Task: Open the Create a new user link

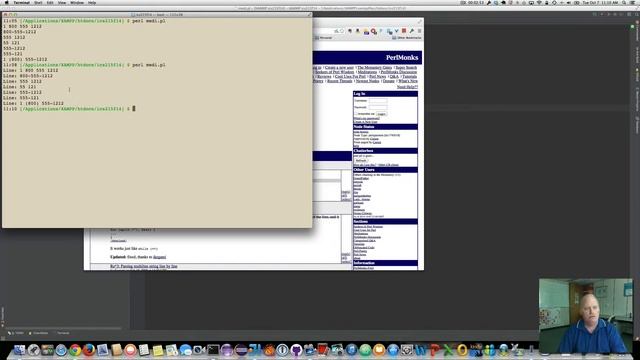Action: pos(339,67)
